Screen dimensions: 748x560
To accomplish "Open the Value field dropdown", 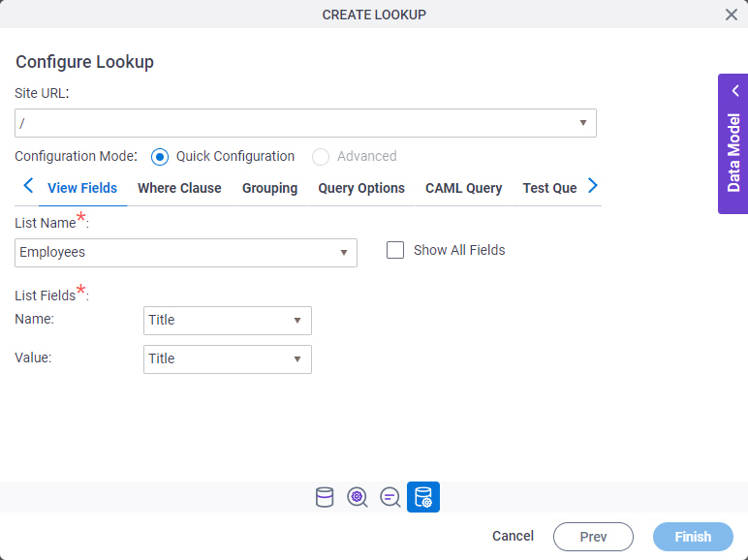I will coord(227,359).
